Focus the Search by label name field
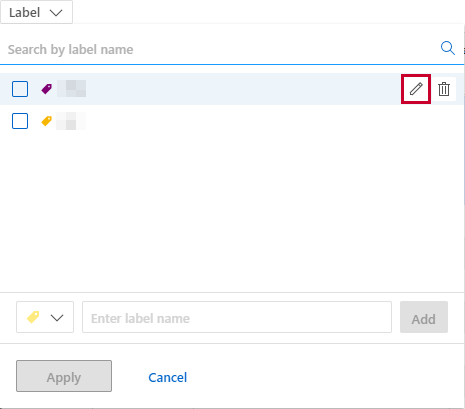The image size is (465, 409). pos(220,50)
